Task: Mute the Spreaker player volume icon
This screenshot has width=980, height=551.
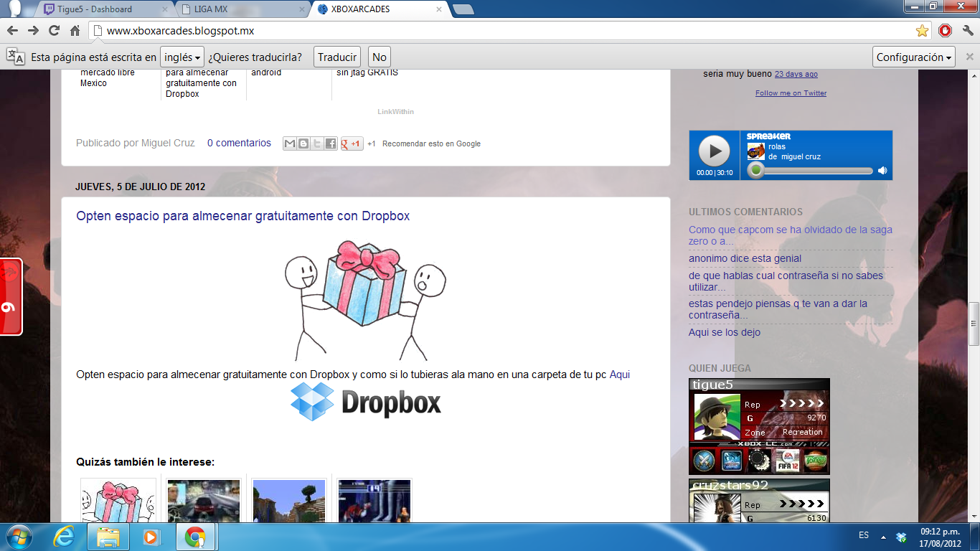Action: tap(882, 171)
